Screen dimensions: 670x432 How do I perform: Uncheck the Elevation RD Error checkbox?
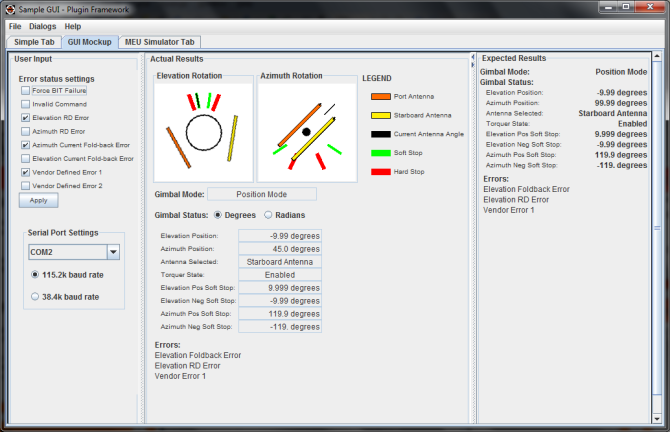26,118
